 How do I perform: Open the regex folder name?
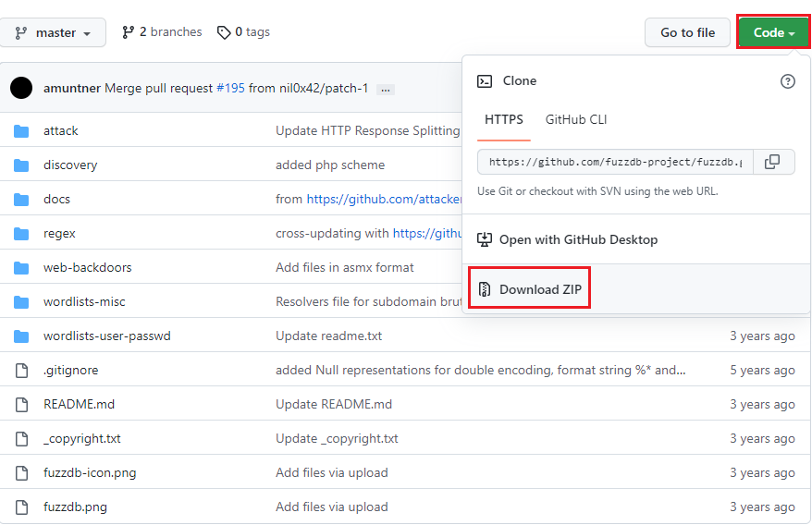(59, 234)
